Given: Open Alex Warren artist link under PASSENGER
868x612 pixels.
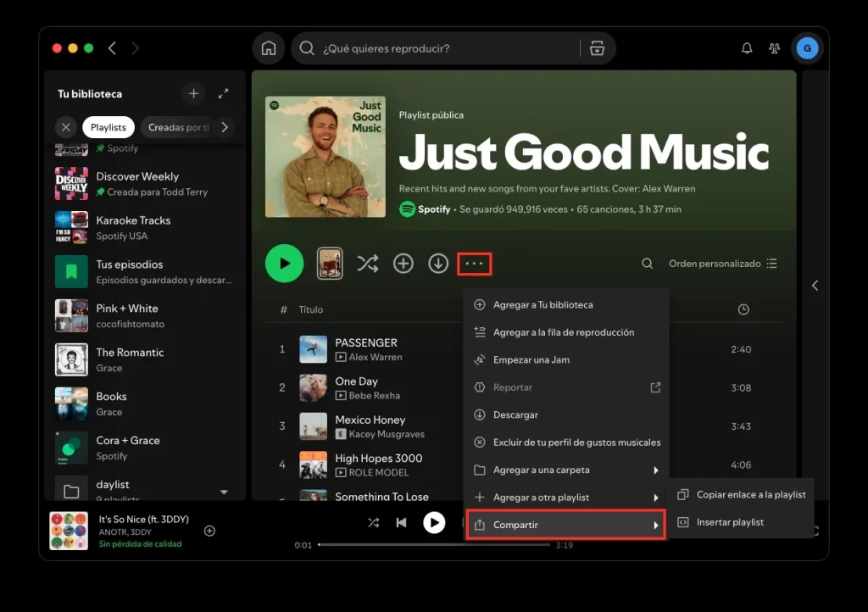Looking at the screenshot, I should [x=376, y=358].
